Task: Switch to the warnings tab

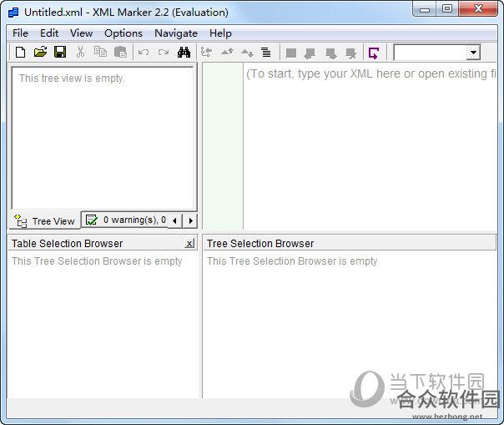Action: click(124, 220)
